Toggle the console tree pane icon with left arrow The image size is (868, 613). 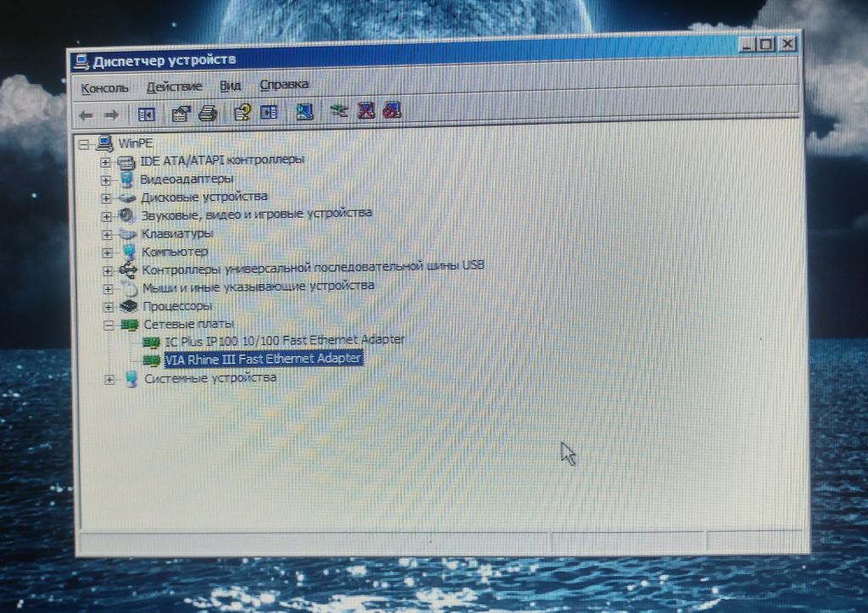[x=146, y=114]
